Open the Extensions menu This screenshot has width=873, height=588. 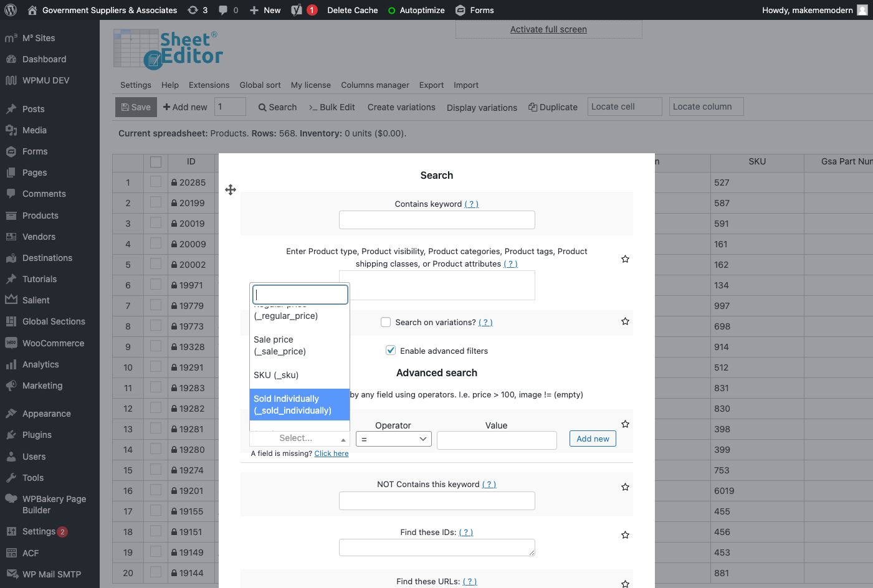[x=209, y=85]
